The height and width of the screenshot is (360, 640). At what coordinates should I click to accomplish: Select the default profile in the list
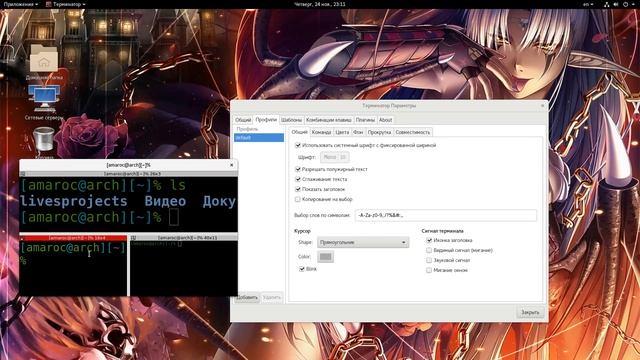tap(259, 138)
